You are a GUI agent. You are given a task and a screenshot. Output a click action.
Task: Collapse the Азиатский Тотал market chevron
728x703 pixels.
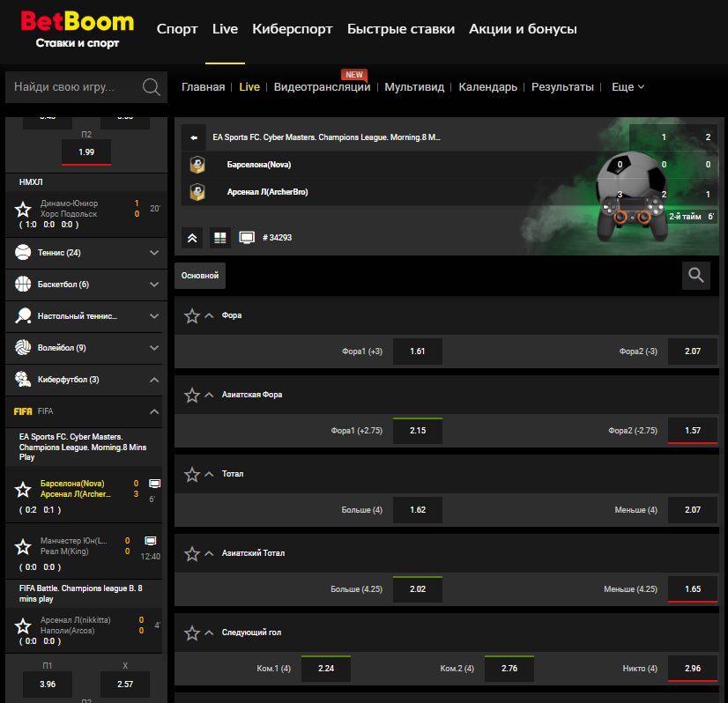[209, 553]
